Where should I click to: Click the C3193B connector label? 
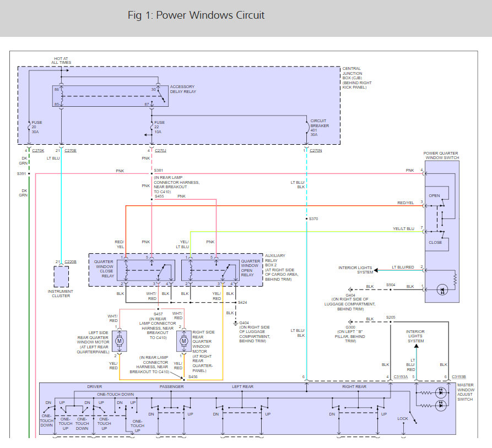coord(459,376)
